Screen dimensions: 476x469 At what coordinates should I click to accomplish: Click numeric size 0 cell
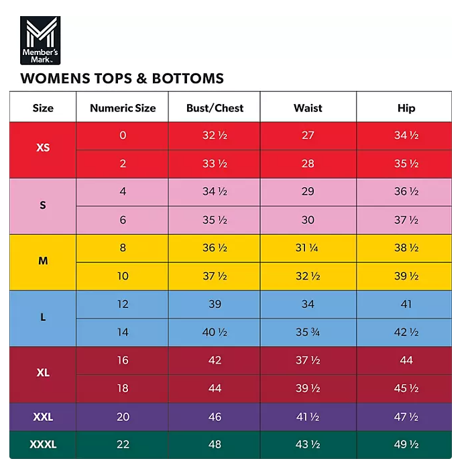point(123,136)
